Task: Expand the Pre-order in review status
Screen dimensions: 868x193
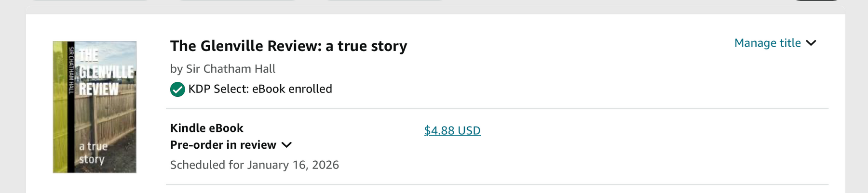Action: pos(223,145)
